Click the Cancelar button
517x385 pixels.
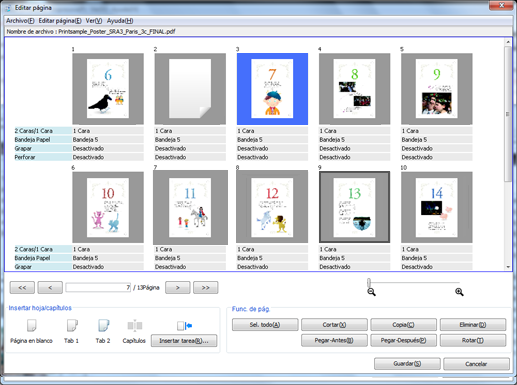click(476, 364)
